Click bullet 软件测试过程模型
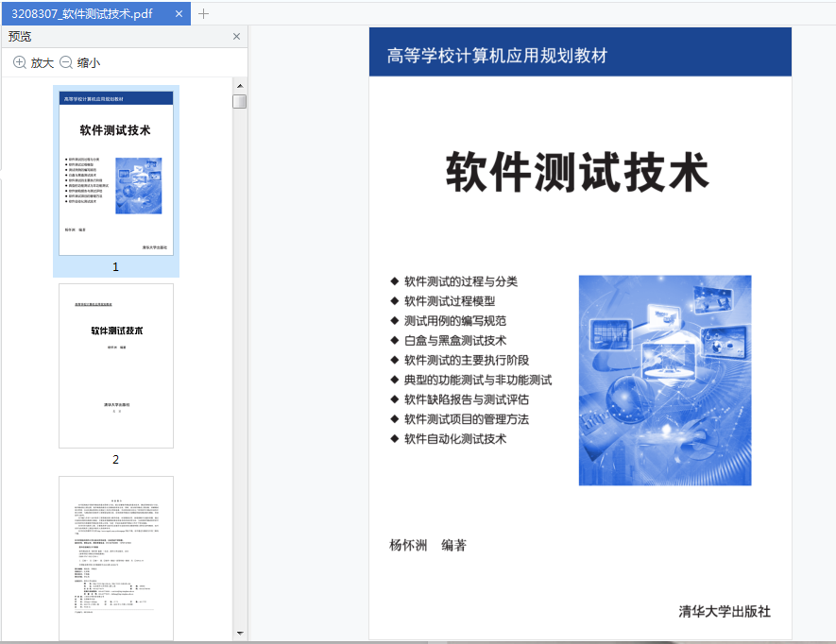Image resolution: width=836 pixels, height=644 pixels. tap(450, 301)
